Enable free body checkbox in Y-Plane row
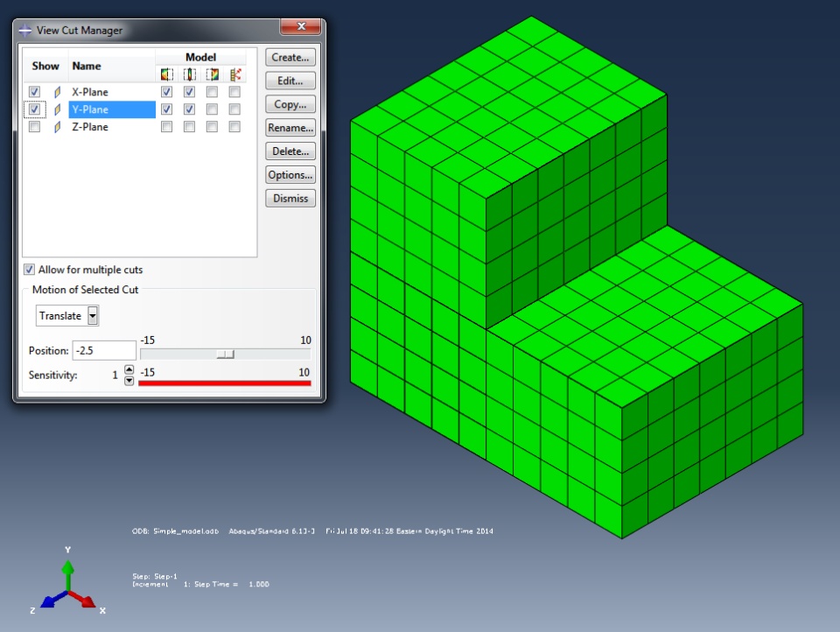Screen dimensions: 840x632 point(234,109)
